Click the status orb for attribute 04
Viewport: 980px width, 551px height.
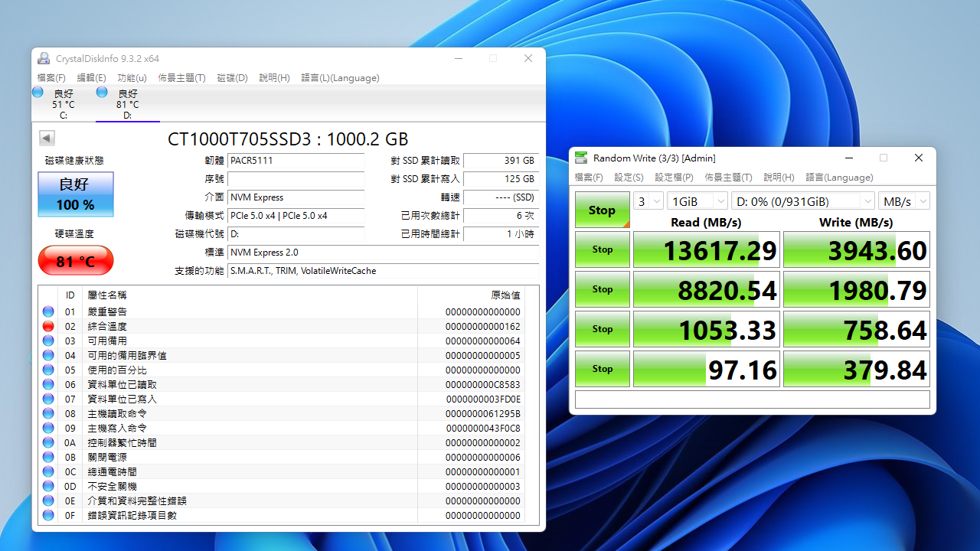click(x=48, y=355)
